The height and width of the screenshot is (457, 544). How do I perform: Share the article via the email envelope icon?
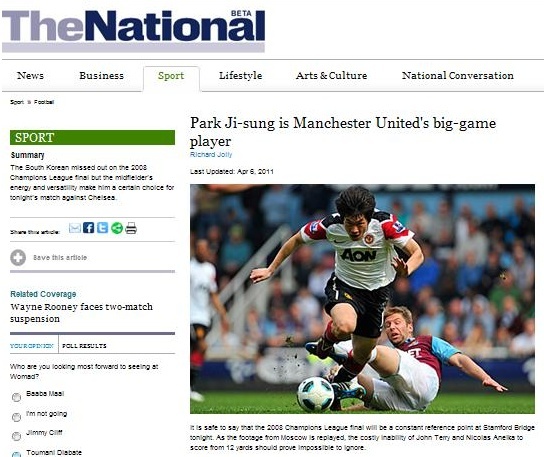[x=75, y=228]
